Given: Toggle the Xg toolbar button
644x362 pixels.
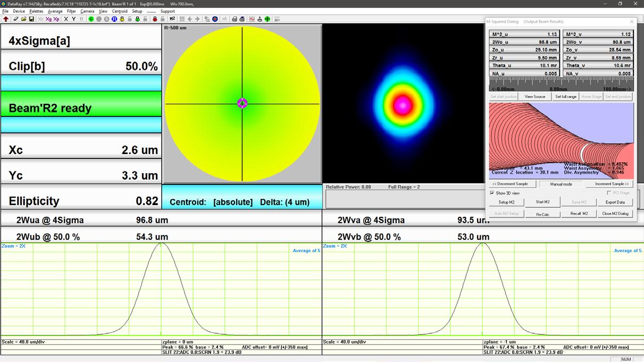Looking at the screenshot, I should tap(48, 19).
